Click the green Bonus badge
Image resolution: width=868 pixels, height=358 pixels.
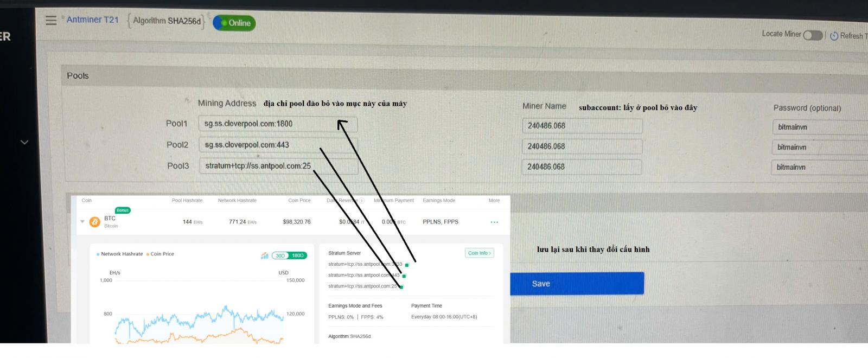123,210
